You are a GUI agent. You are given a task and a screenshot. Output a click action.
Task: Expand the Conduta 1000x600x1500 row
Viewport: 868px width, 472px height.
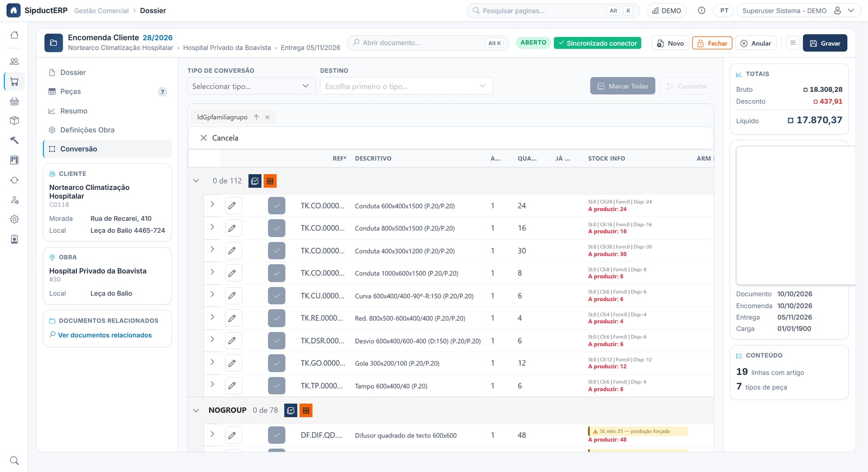click(212, 272)
